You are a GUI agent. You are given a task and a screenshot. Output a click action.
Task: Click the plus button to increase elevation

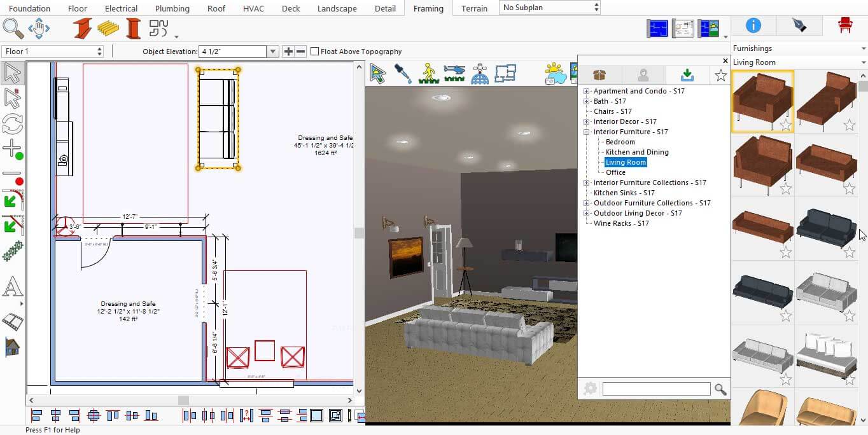(288, 52)
